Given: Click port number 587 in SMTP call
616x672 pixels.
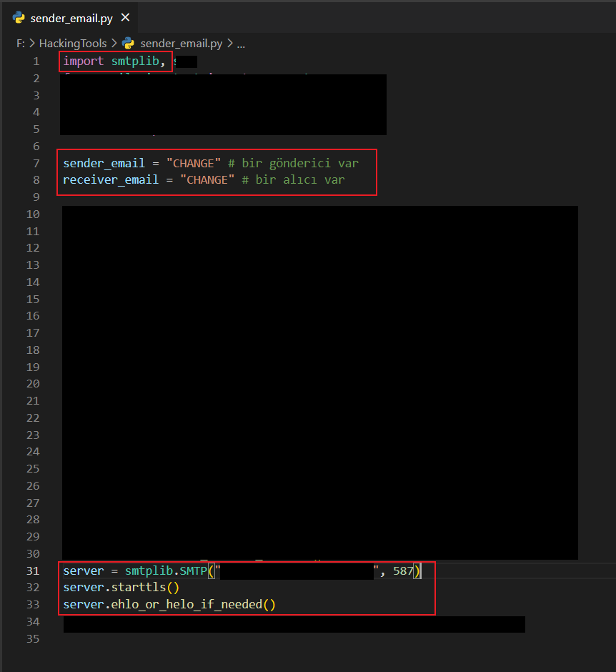Looking at the screenshot, I should tap(403, 570).
